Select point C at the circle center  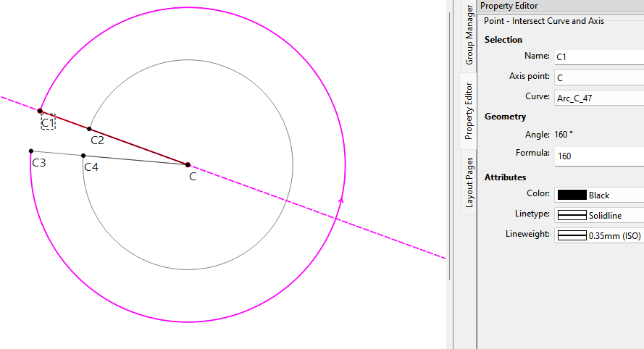tap(188, 165)
